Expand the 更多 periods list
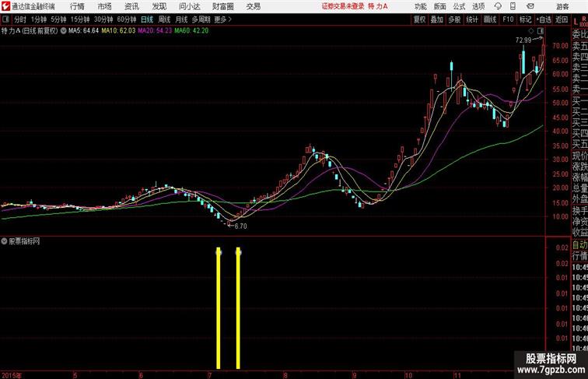The height and width of the screenshot is (379, 588). point(222,19)
